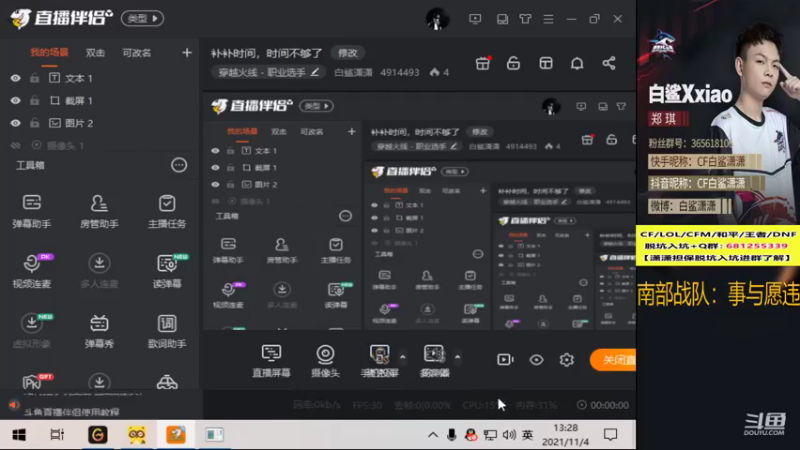Open the 类型 dropdown beside the logo
Screen dimensions: 800x450
coord(142,19)
